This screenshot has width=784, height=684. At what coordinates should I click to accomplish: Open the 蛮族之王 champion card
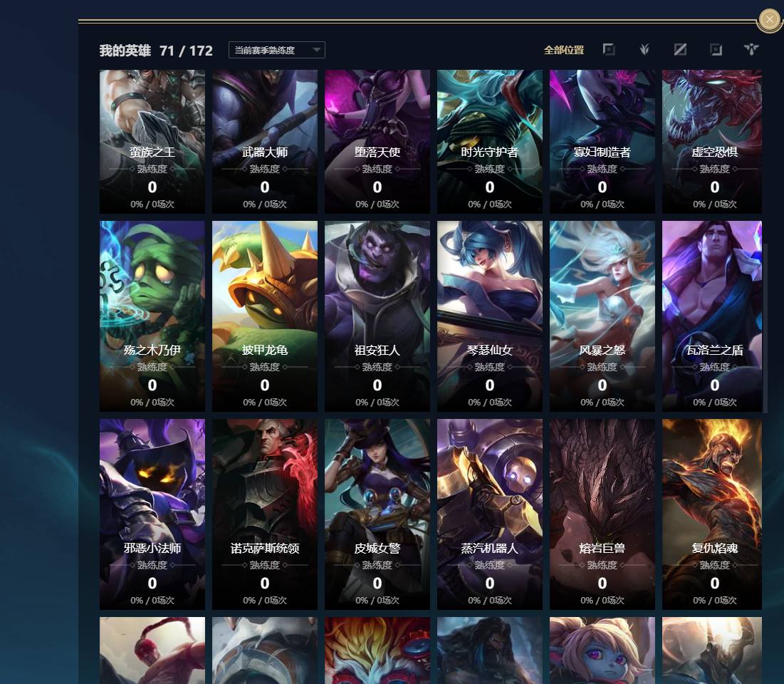[152, 142]
